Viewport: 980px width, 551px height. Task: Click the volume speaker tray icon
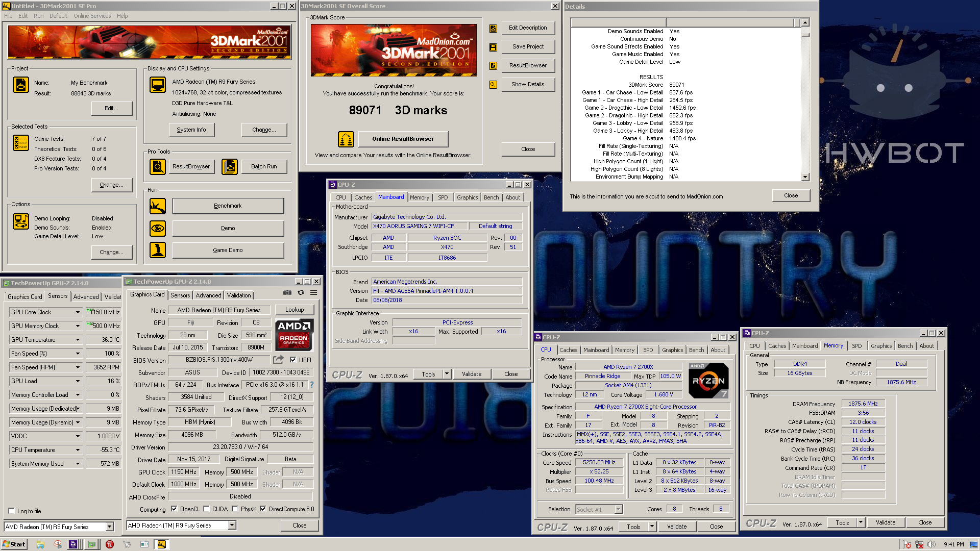(x=931, y=544)
